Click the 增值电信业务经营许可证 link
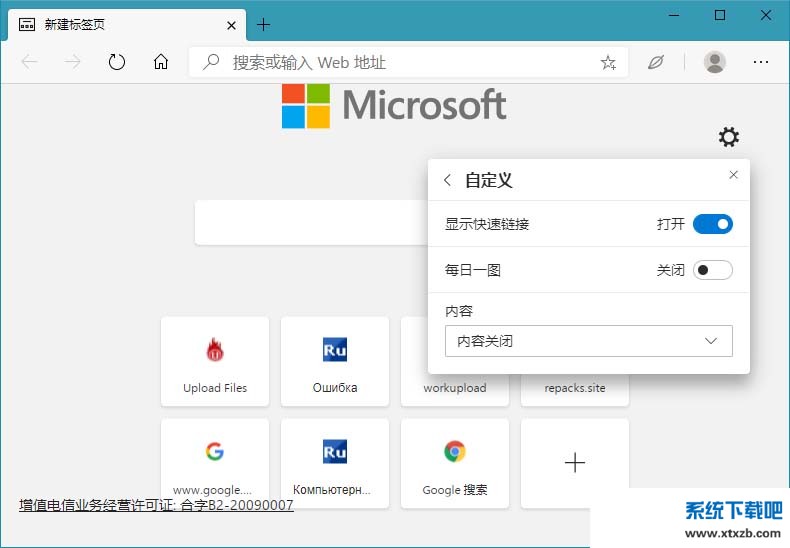 (156, 505)
